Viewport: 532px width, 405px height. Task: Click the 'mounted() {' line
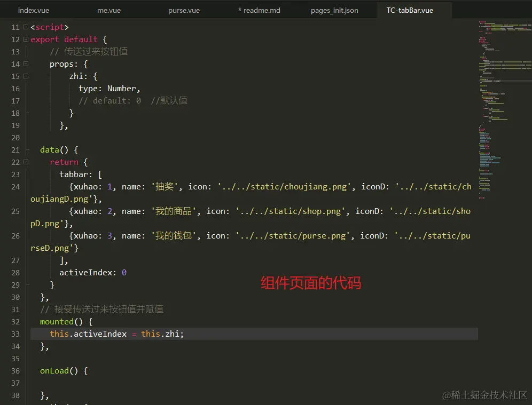pos(66,322)
